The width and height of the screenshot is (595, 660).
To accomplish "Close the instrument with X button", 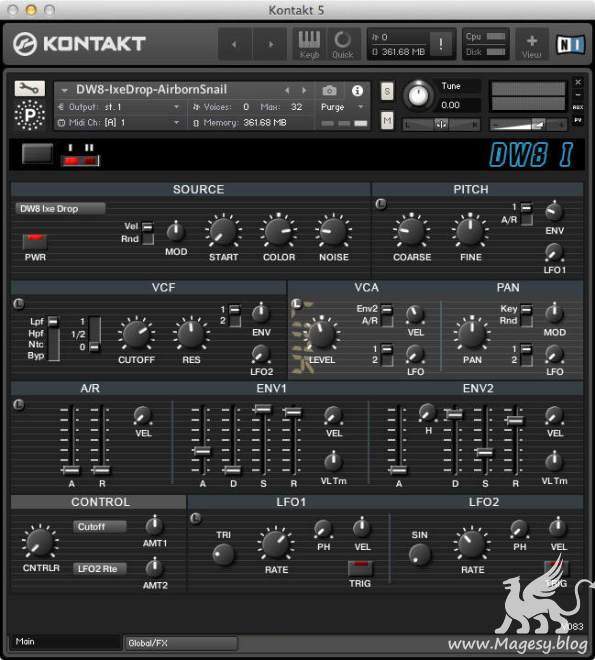I will [x=578, y=82].
